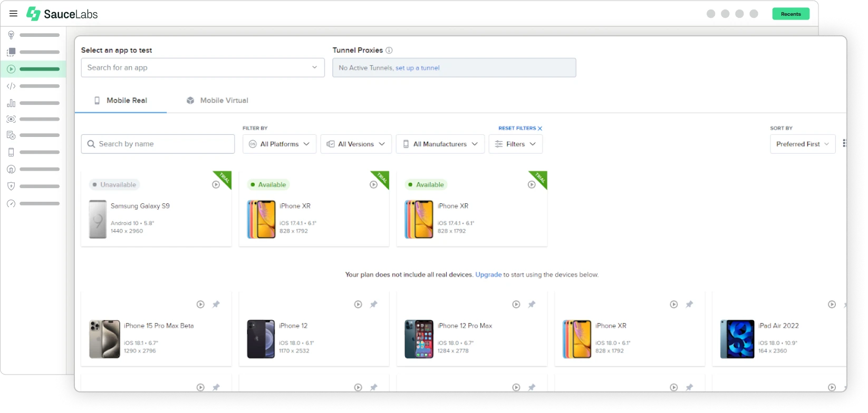
Task: Pin the iPhone 12 device
Action: 374,304
